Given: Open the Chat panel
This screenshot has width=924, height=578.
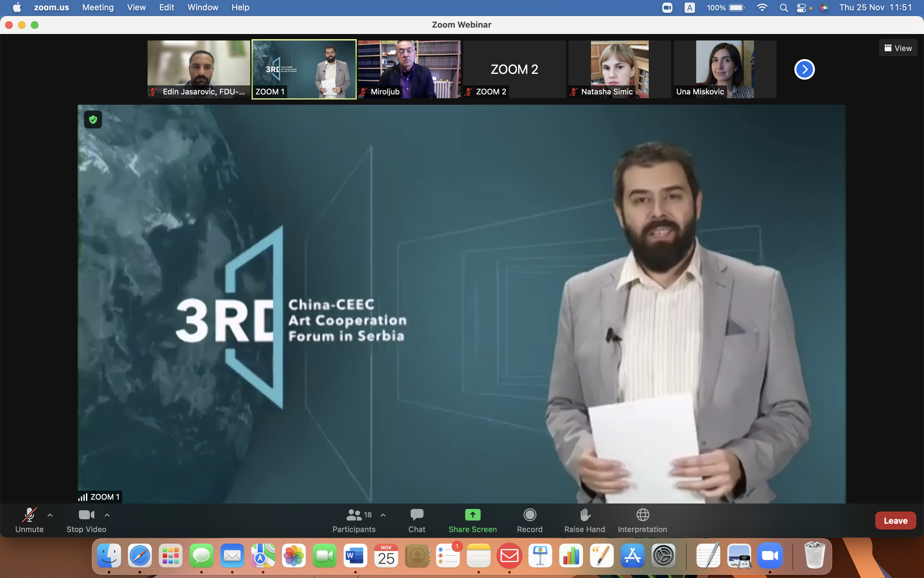Looking at the screenshot, I should pos(416,520).
